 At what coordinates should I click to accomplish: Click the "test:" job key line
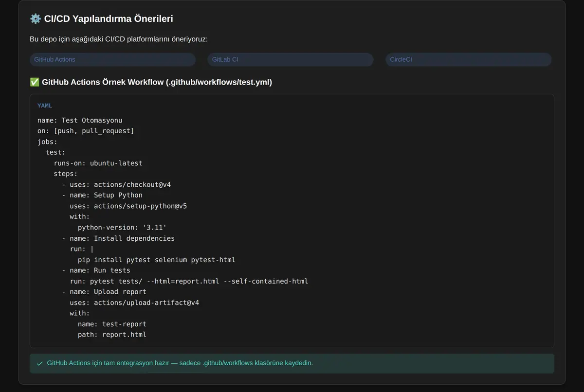(55, 152)
